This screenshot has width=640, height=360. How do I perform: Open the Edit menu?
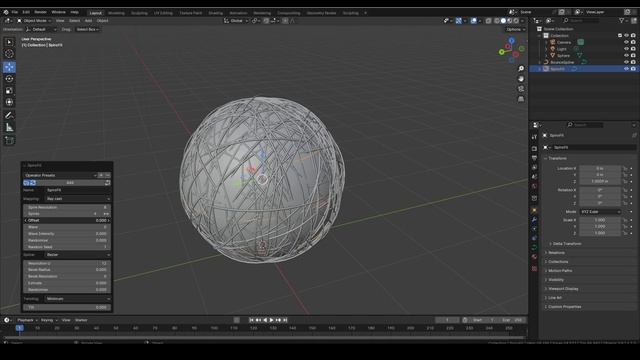[26, 12]
